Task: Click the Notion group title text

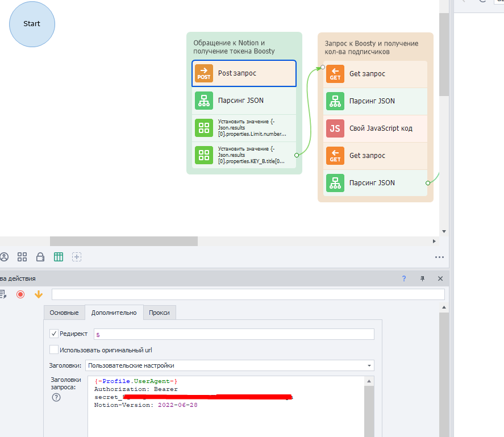Action: point(234,47)
